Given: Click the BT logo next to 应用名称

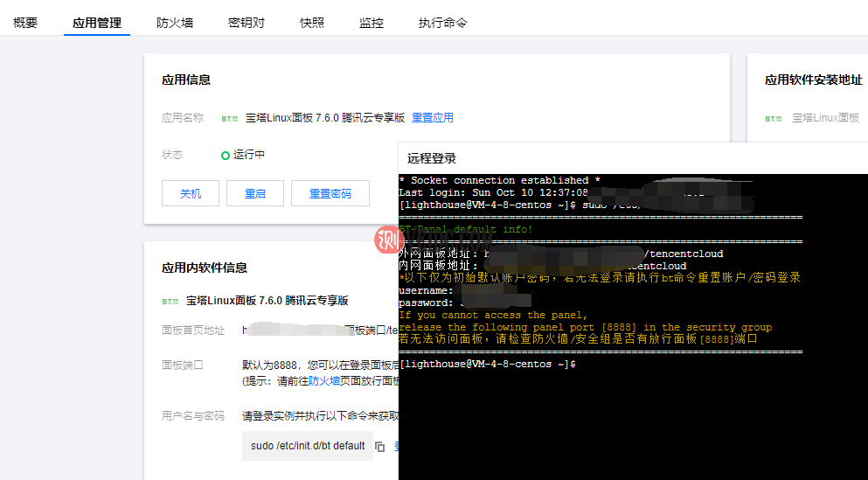Looking at the screenshot, I should [229, 118].
